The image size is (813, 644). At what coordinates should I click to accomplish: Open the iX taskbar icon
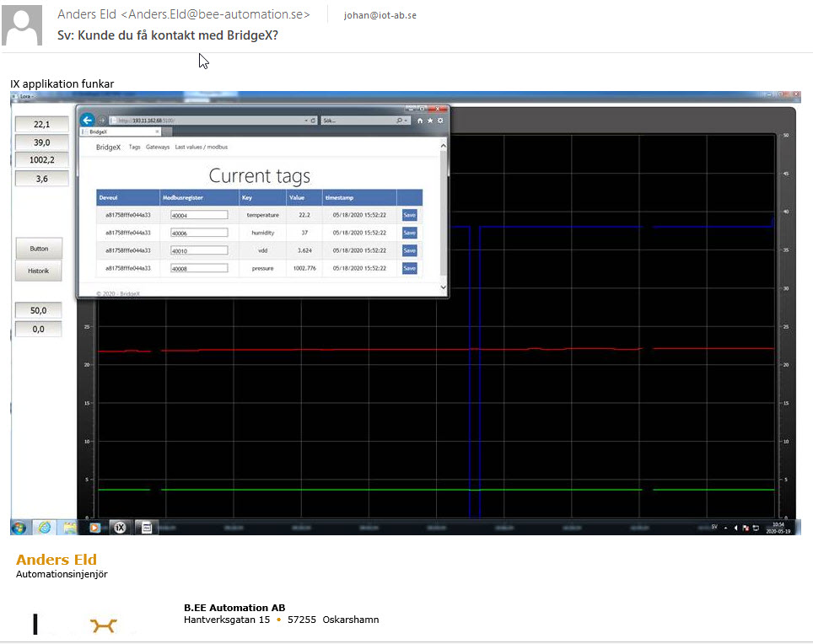pos(121,528)
